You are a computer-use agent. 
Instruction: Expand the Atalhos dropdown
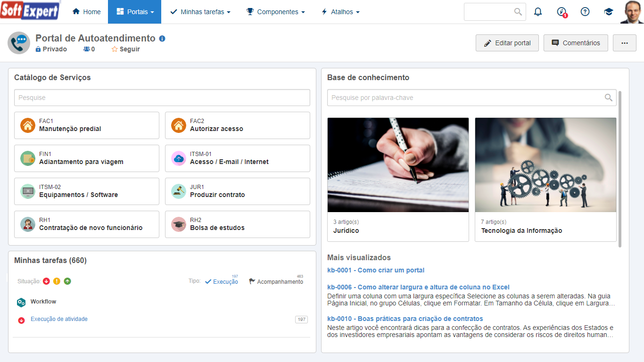point(340,12)
